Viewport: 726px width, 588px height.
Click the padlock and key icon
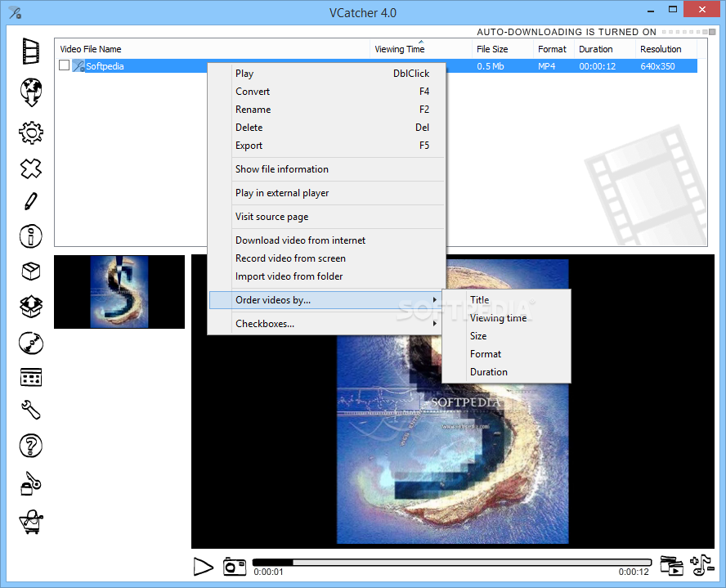click(31, 484)
